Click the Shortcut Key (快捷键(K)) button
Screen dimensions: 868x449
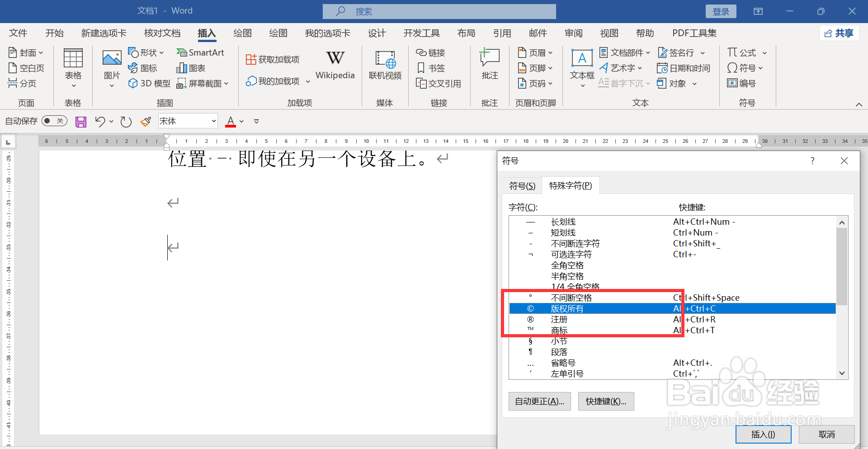pos(606,402)
